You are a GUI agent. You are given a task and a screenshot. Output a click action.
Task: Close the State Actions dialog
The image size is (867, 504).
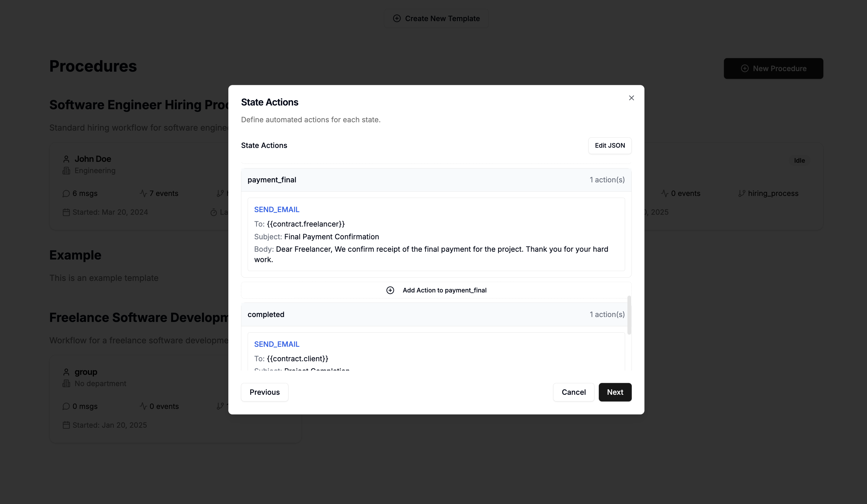pyautogui.click(x=631, y=98)
